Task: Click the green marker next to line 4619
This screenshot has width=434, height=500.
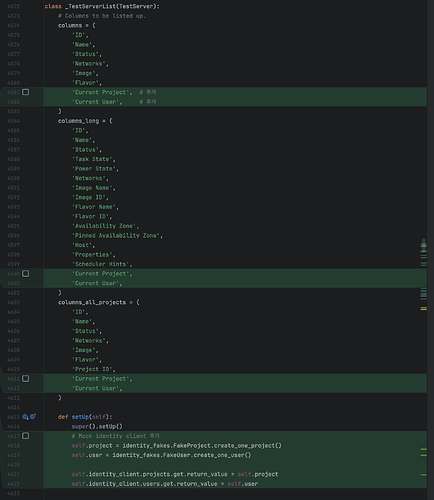Action: [x=424, y=455]
